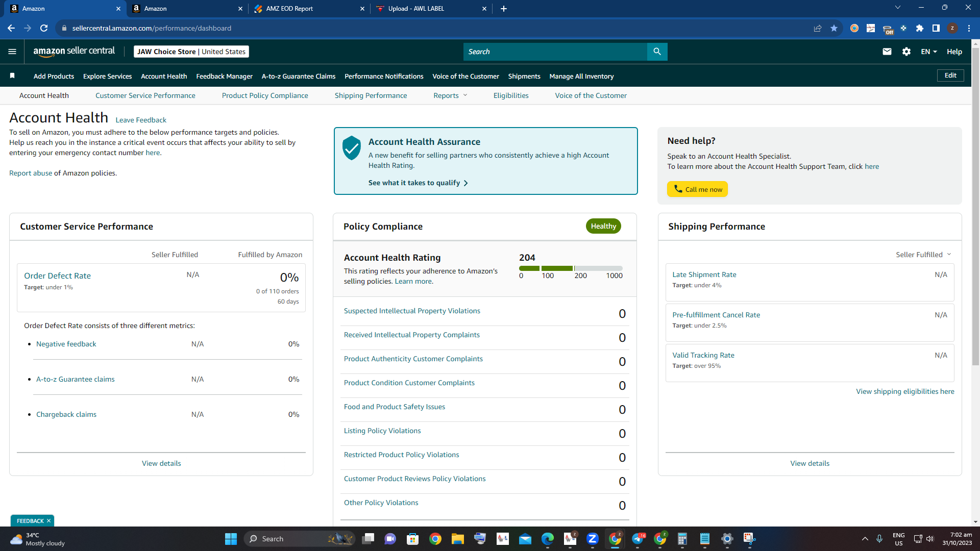980x551 pixels.
Task: Click Learn more under Account Health Rating
Action: pos(414,281)
